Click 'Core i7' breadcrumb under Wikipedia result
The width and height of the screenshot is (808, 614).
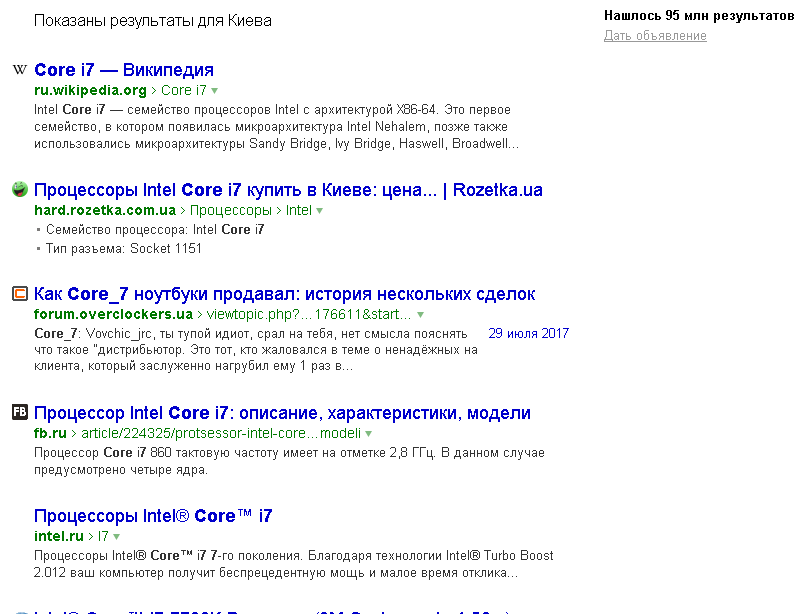point(183,90)
